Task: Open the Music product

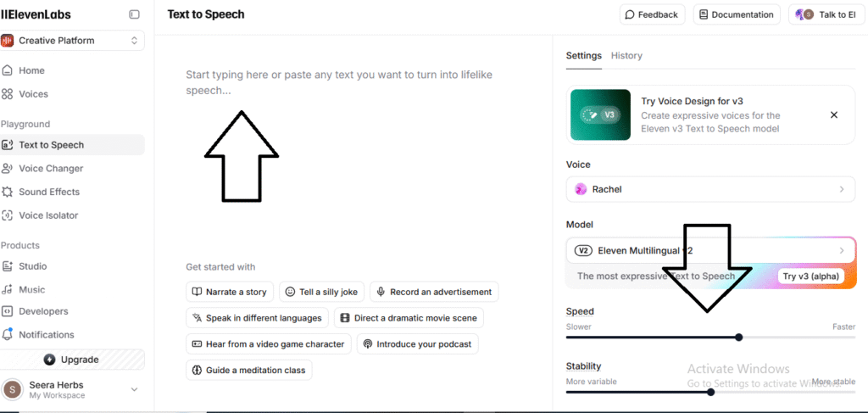Action: click(x=31, y=290)
